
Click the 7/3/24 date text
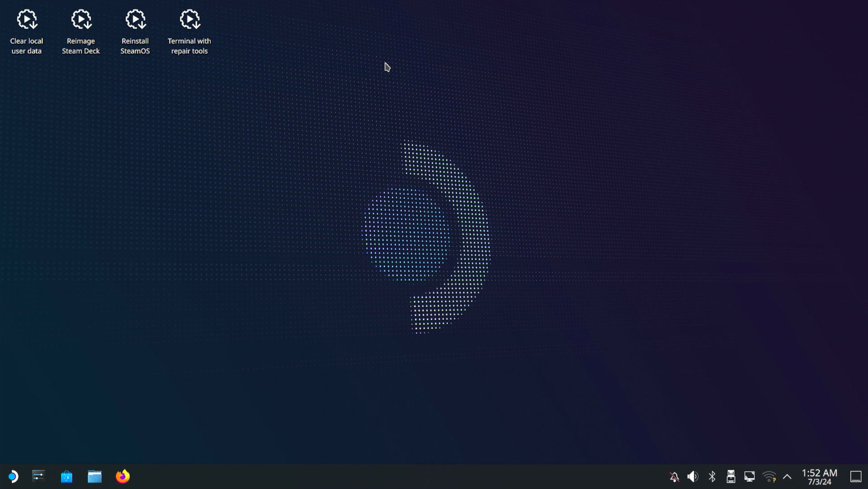[x=819, y=482]
